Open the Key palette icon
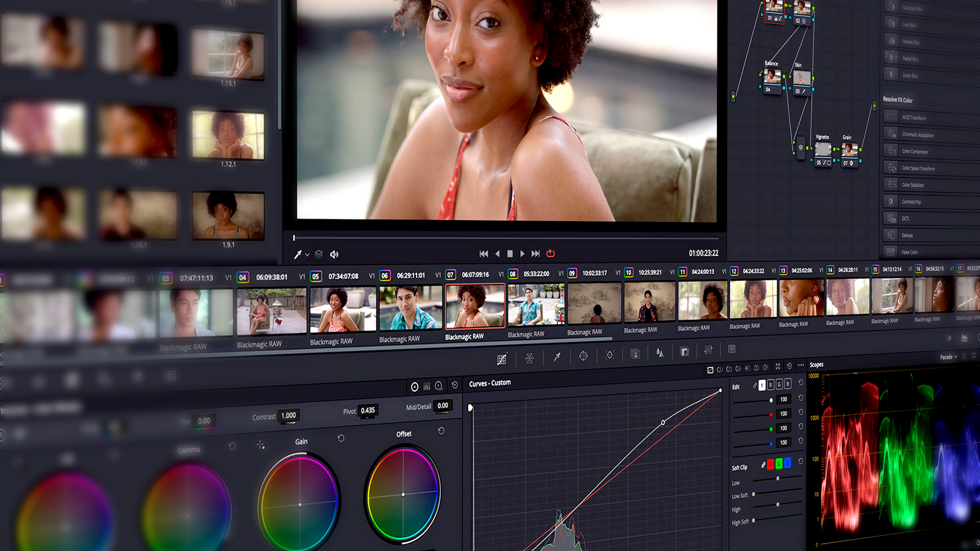Image resolution: width=980 pixels, height=551 pixels. (684, 352)
